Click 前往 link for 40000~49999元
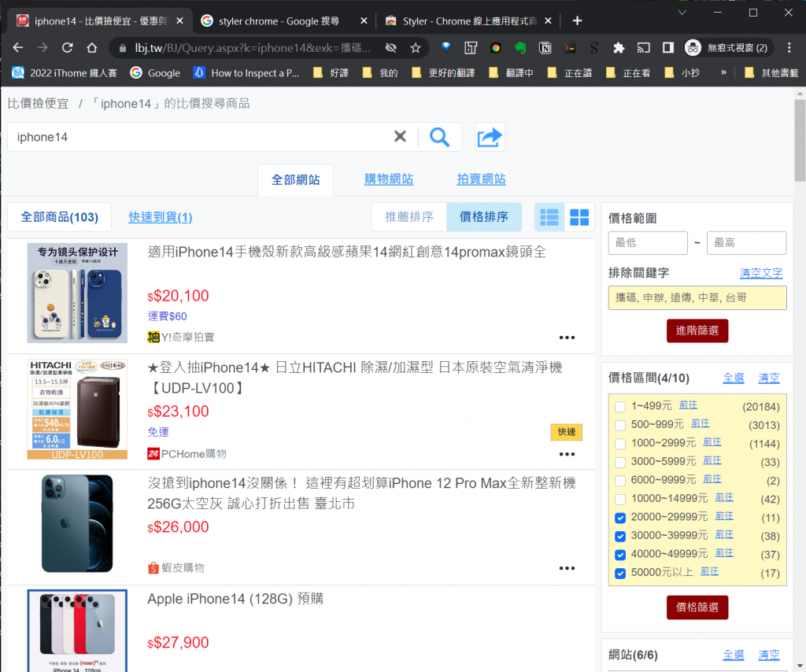Viewport: 806px width, 672px height. 724,553
